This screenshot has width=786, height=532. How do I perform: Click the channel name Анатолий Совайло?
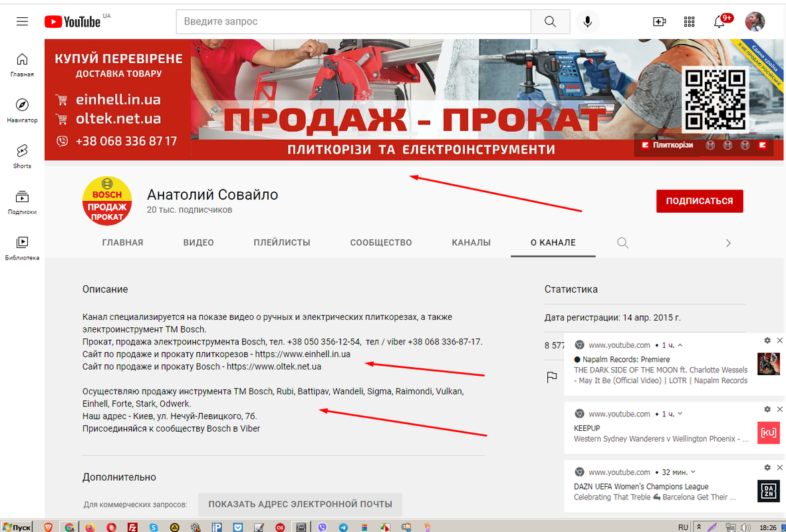213,195
